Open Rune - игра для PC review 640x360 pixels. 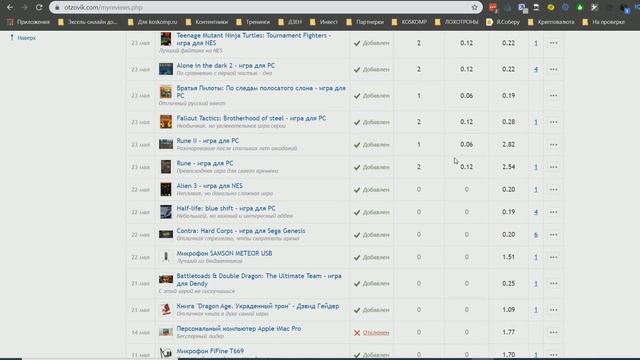coord(204,163)
